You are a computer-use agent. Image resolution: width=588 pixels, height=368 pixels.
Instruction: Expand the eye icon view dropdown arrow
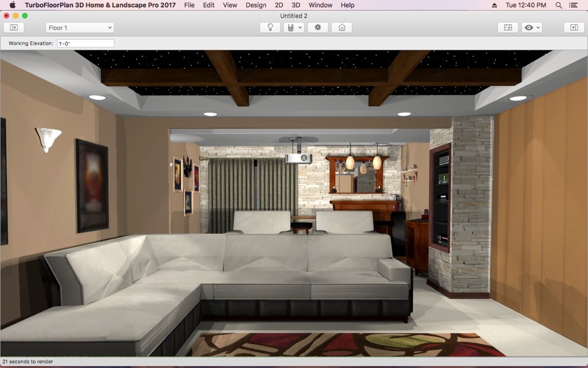coord(537,27)
